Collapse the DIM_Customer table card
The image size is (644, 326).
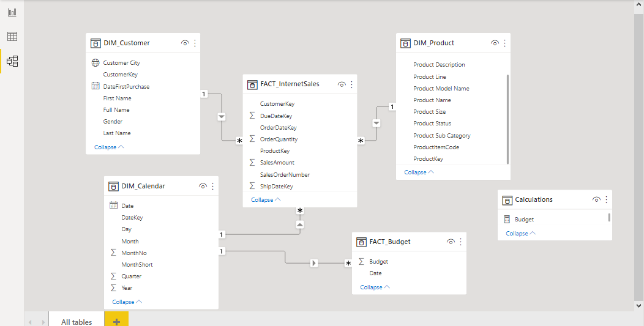tap(109, 147)
